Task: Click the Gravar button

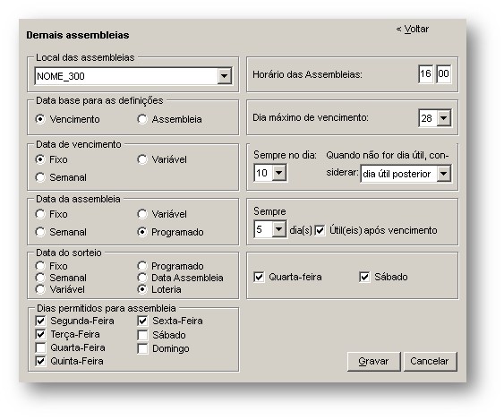Action: (374, 362)
